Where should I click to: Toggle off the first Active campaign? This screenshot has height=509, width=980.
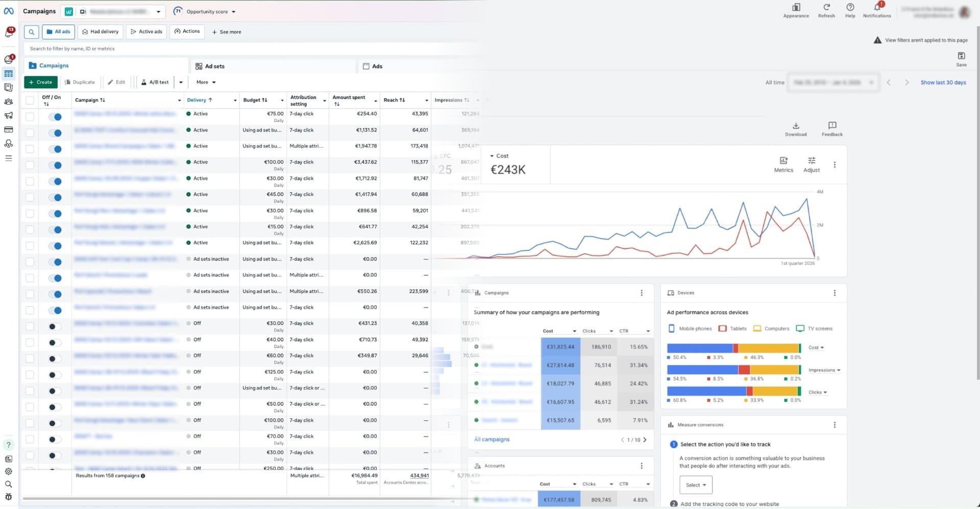point(56,117)
